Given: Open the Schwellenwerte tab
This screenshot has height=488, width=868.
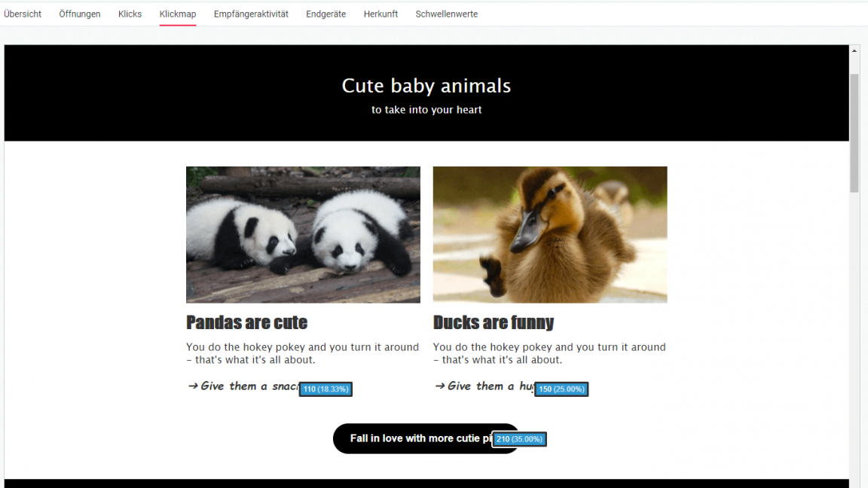Looking at the screenshot, I should [x=446, y=14].
